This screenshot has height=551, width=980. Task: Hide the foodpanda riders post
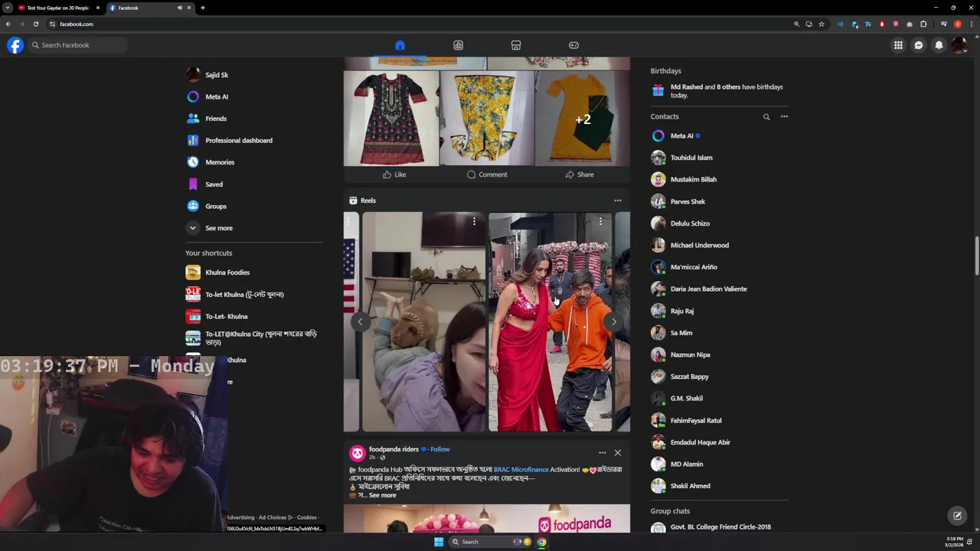618,453
